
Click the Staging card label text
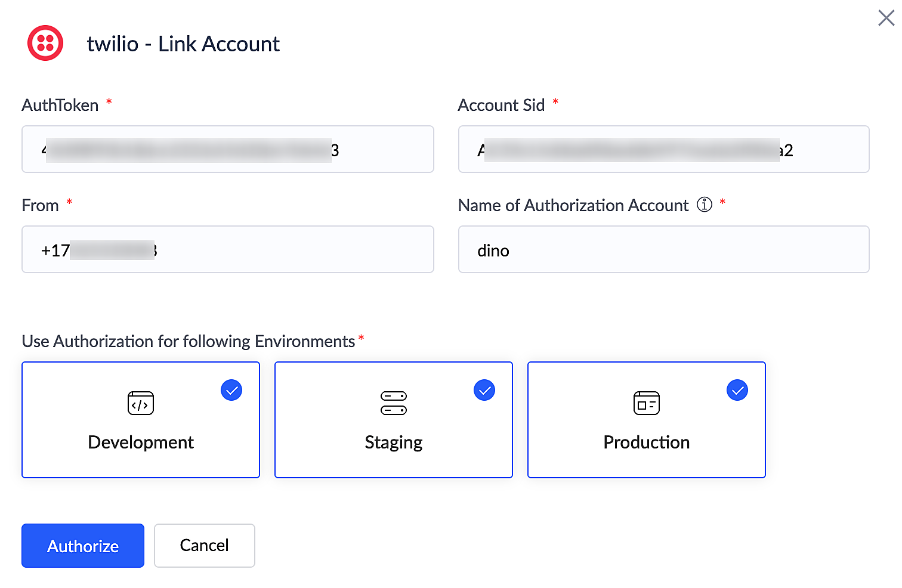click(394, 442)
